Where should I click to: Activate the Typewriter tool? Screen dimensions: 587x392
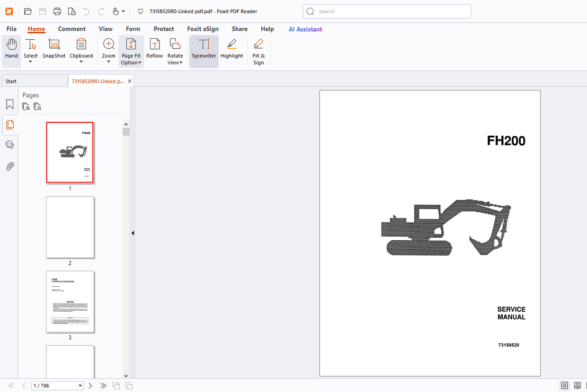pyautogui.click(x=204, y=49)
